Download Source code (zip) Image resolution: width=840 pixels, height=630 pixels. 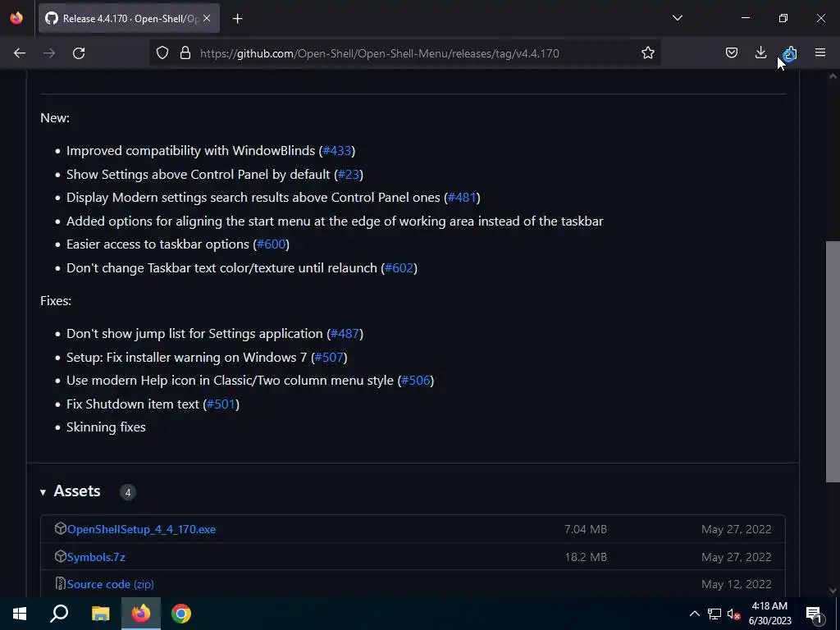pos(111,584)
